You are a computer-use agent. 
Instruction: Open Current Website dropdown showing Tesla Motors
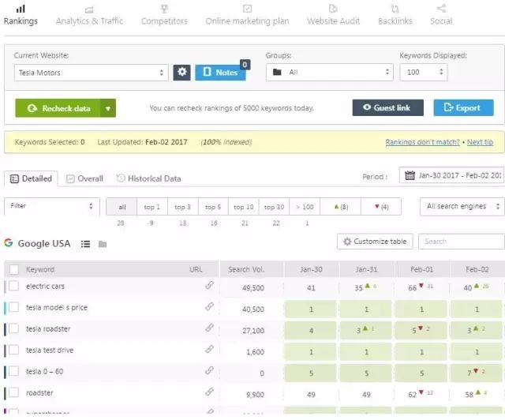[x=92, y=73]
